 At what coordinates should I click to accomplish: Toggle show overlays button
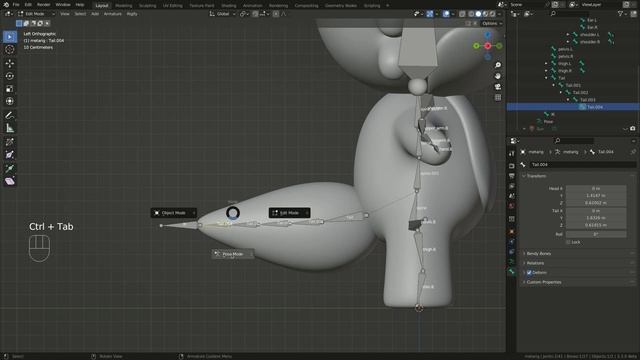coord(446,14)
